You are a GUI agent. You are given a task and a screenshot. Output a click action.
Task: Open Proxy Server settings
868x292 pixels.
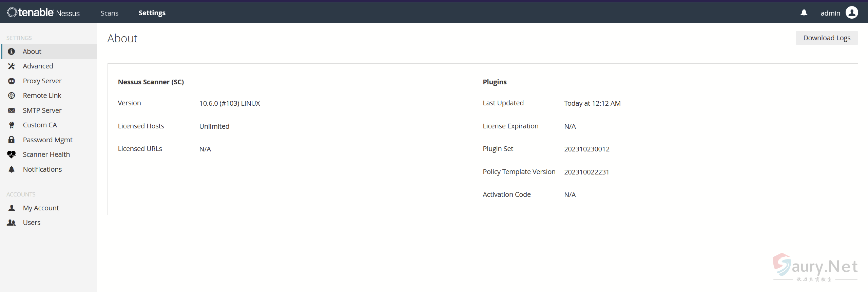point(49,81)
